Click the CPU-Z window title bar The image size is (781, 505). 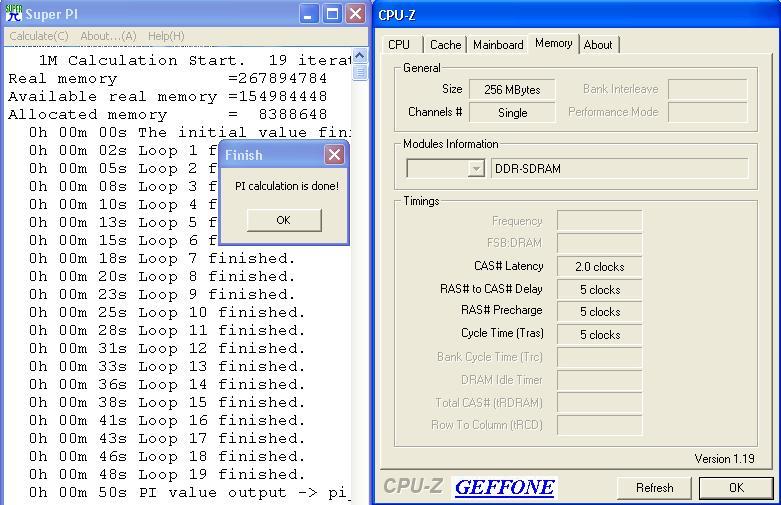tap(577, 14)
